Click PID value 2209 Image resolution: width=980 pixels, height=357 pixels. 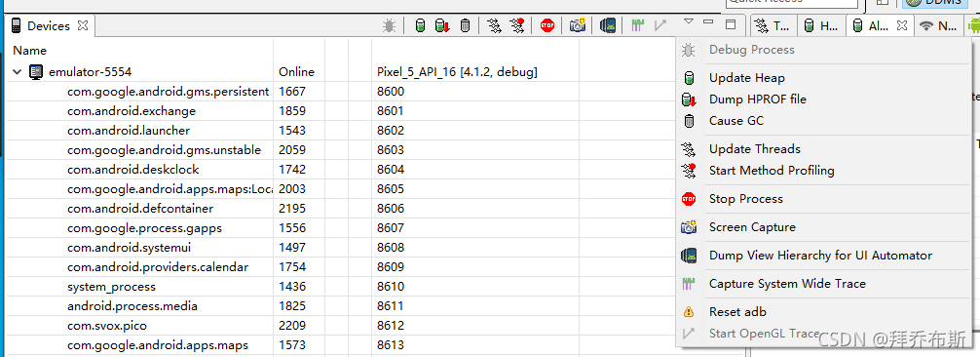coord(292,325)
